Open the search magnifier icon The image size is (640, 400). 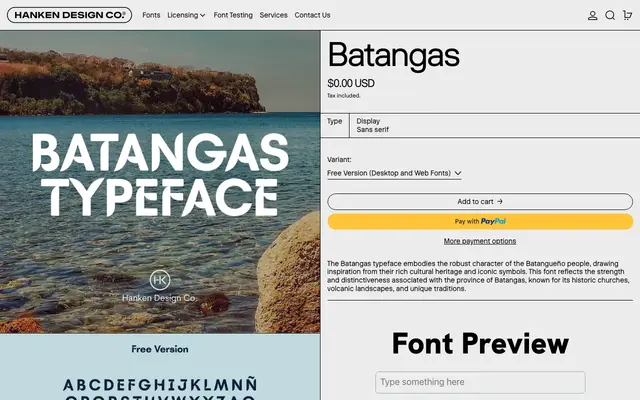(610, 16)
